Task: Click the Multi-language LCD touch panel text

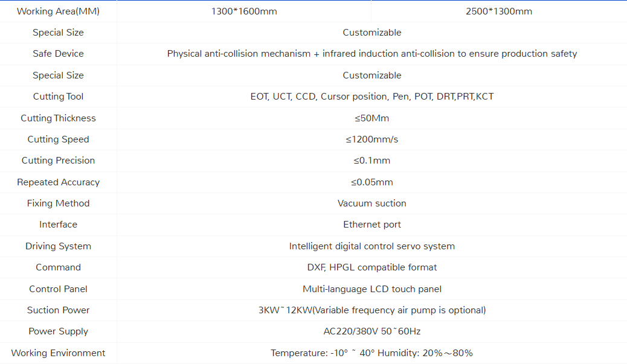Action: (x=371, y=289)
